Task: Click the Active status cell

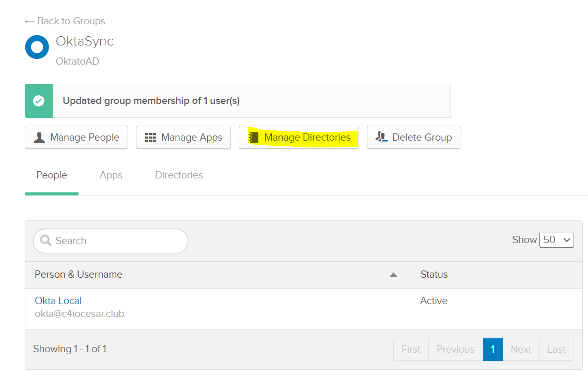Action: 434,301
